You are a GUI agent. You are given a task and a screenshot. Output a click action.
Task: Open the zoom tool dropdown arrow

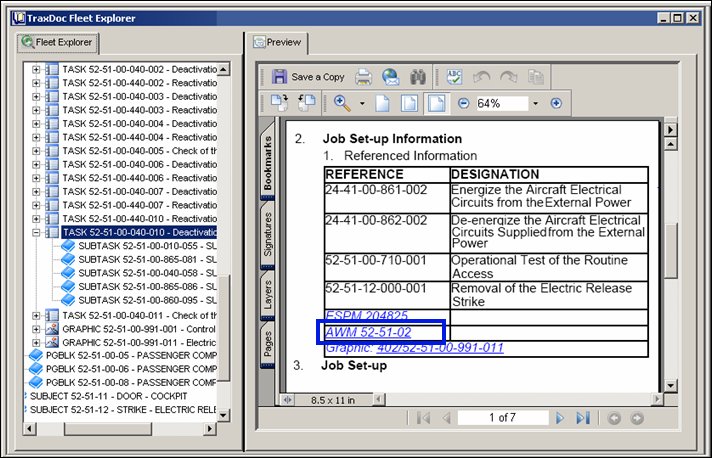(x=362, y=103)
